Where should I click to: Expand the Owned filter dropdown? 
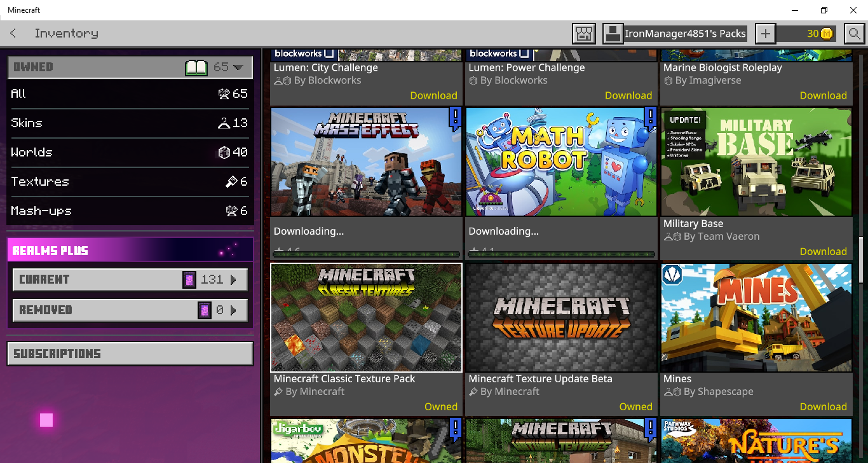click(x=238, y=67)
